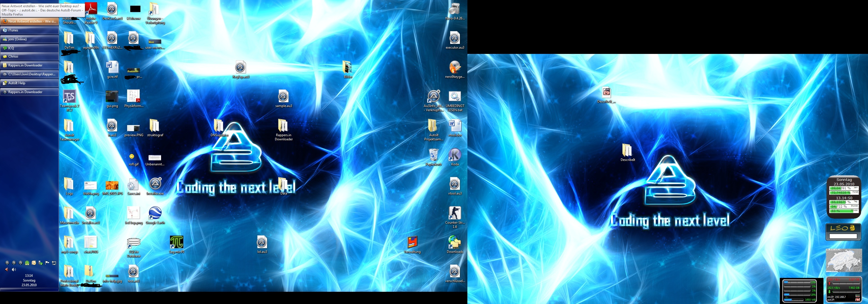The width and height of the screenshot is (868, 304).
Task: Click the Switzerland weather map gadget
Action: (844, 261)
